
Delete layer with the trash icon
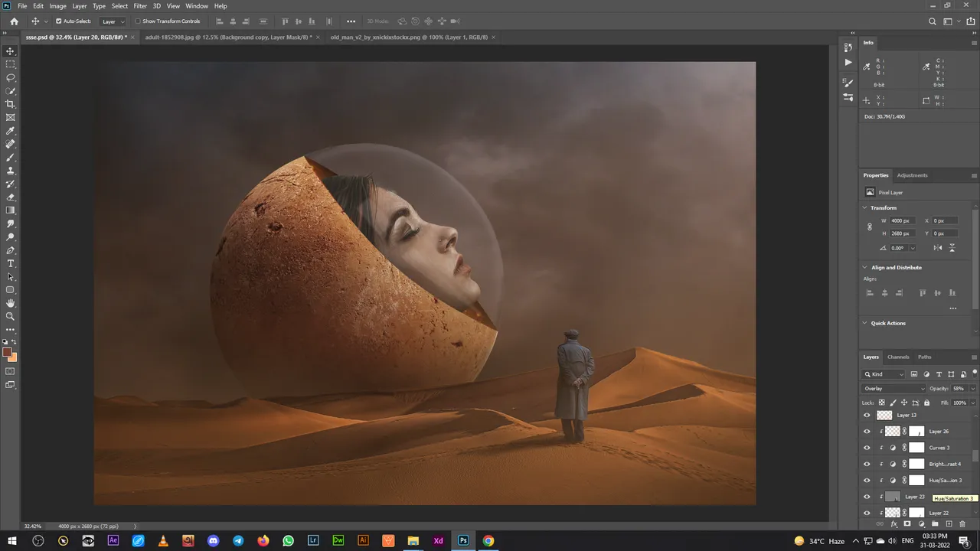pyautogui.click(x=962, y=524)
